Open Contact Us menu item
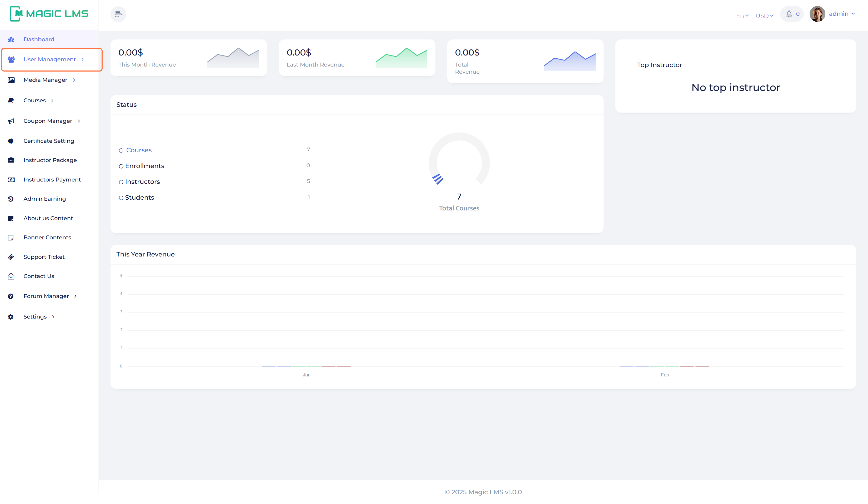The image size is (868, 504). tap(39, 276)
